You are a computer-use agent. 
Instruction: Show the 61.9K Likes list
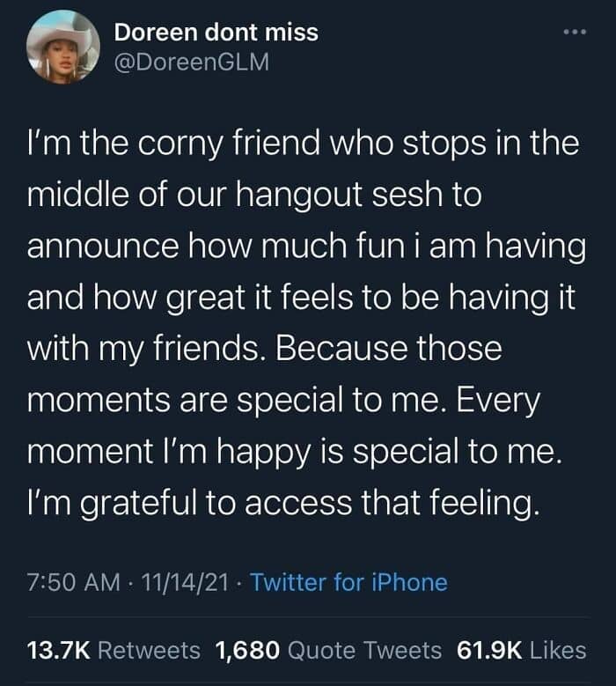pyautogui.click(x=522, y=650)
